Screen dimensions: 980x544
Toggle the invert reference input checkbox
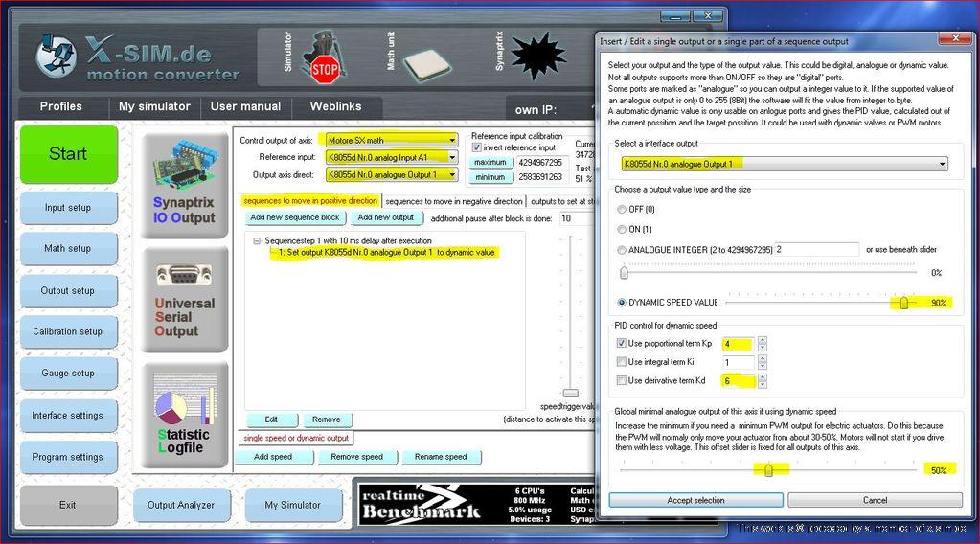pyautogui.click(x=477, y=147)
